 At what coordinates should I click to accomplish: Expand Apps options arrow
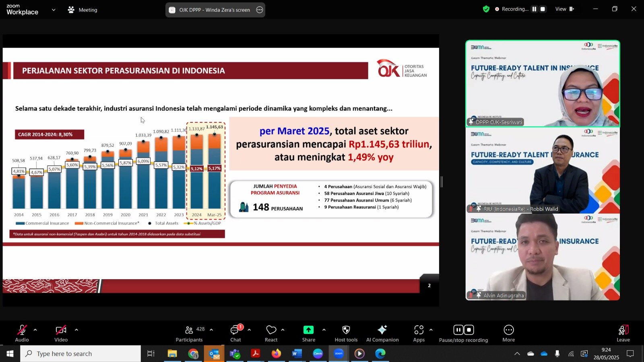pyautogui.click(x=431, y=330)
